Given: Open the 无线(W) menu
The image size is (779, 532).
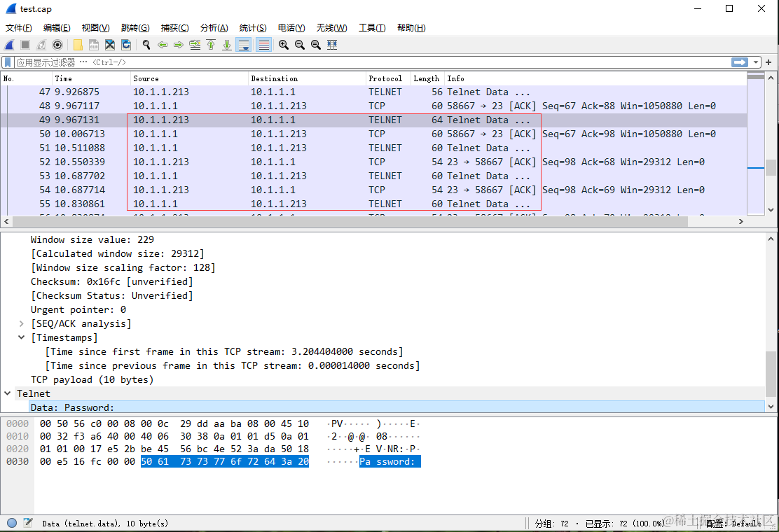Looking at the screenshot, I should pyautogui.click(x=332, y=28).
